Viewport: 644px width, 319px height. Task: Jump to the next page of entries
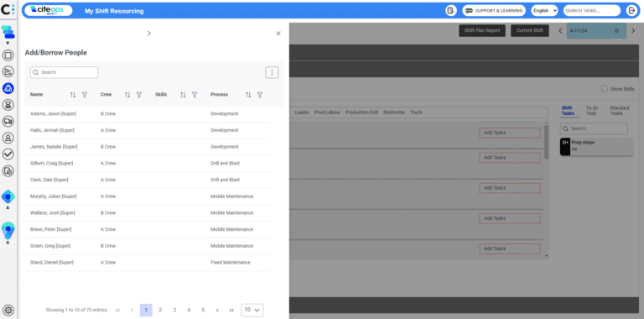(217, 310)
